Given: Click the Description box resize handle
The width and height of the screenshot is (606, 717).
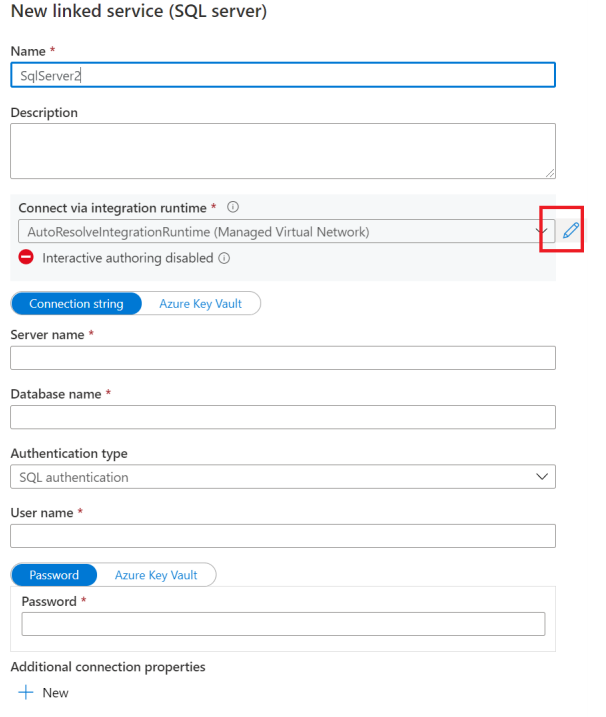Looking at the screenshot, I should [x=550, y=174].
